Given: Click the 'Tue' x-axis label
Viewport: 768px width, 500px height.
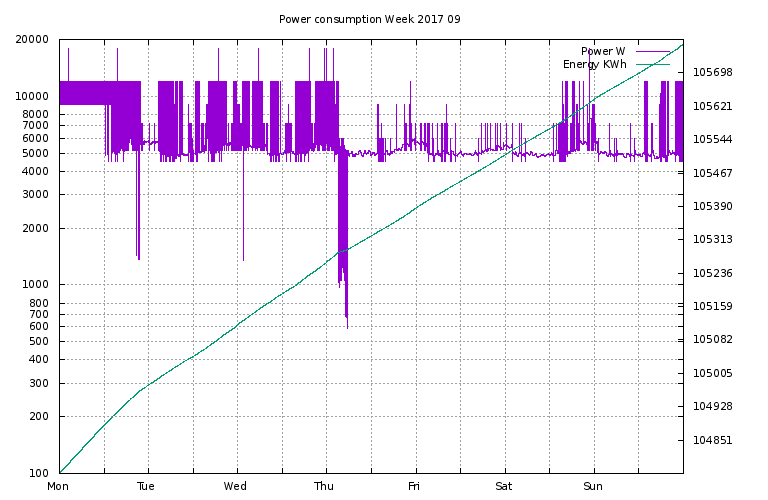Looking at the screenshot, I should 146,487.
